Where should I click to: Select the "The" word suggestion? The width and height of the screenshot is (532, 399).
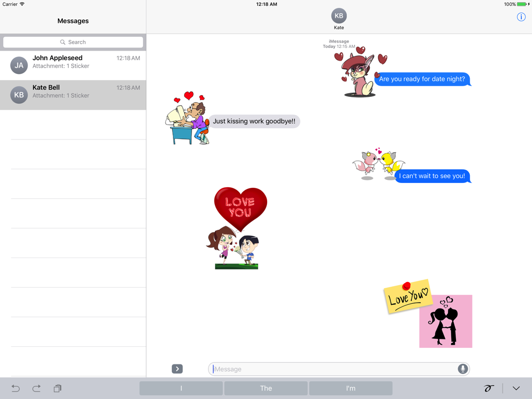point(266,388)
